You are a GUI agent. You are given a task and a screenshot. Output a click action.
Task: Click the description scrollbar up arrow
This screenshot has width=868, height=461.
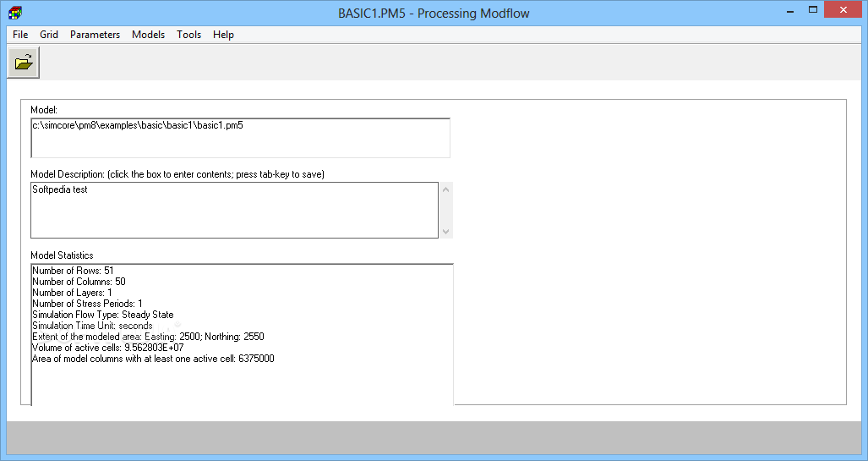point(446,189)
